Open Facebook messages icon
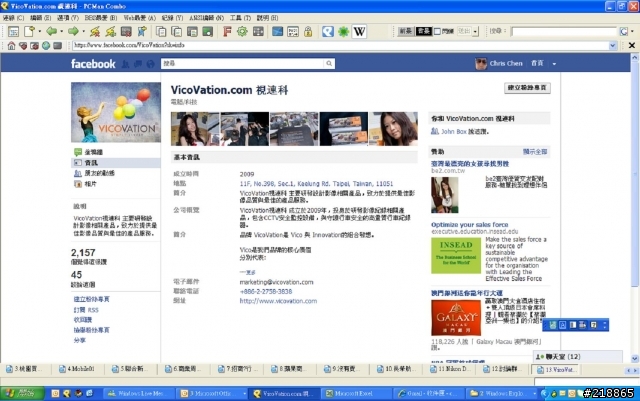The height and width of the screenshot is (401, 640). click(138, 64)
